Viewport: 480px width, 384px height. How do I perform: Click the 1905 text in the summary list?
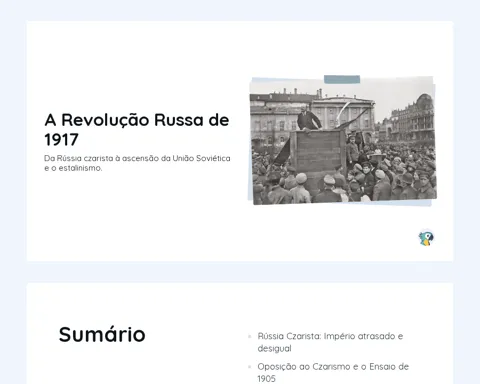tap(266, 379)
